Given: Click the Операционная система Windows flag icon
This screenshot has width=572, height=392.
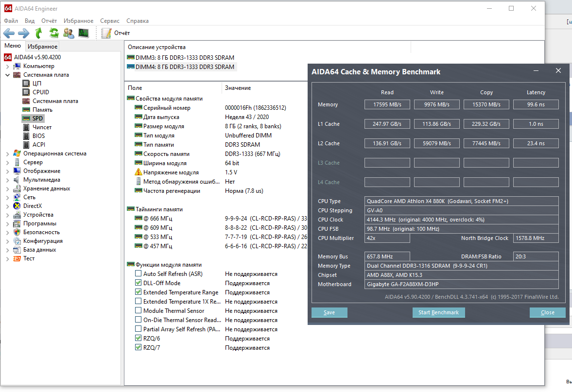Looking at the screenshot, I should (x=17, y=153).
